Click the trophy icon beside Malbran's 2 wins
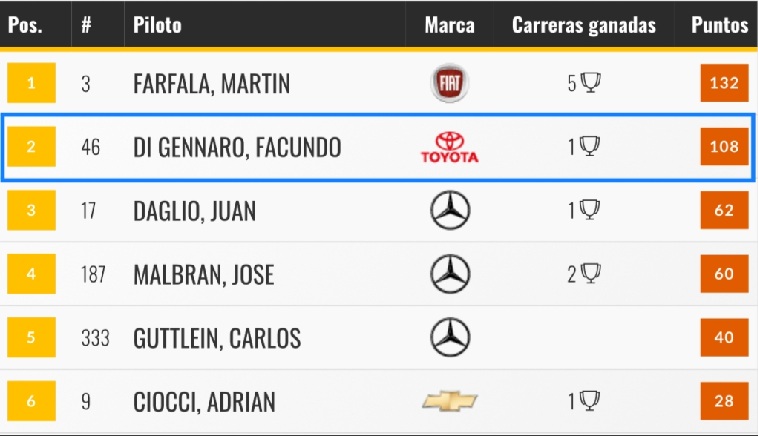The width and height of the screenshot is (758, 437). coord(590,274)
